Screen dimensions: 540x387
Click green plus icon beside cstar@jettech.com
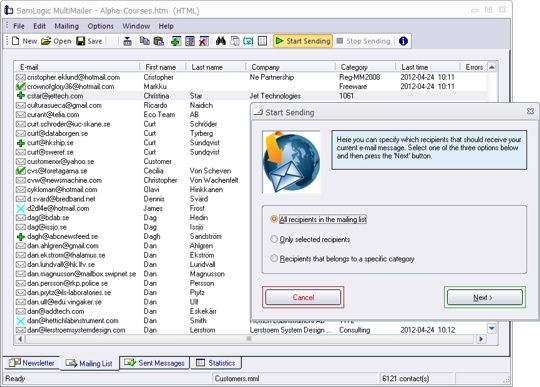(x=21, y=96)
